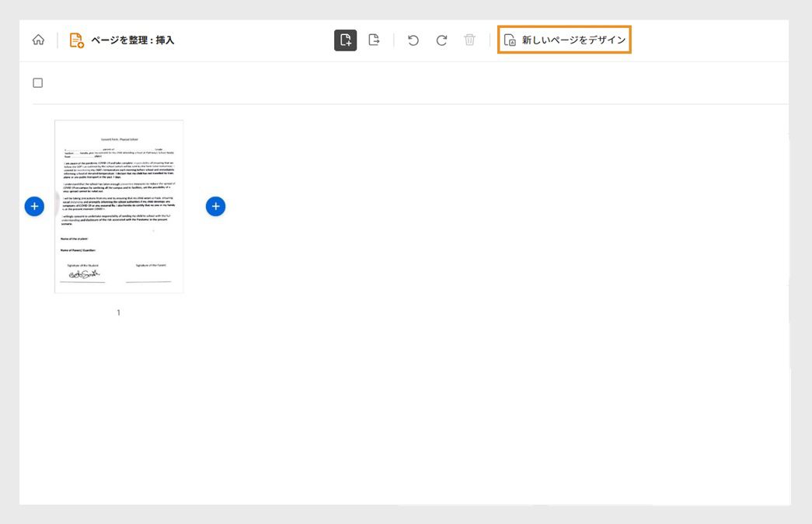Redo using the redo arrow icon
The width and height of the screenshot is (812, 524).
pos(441,39)
